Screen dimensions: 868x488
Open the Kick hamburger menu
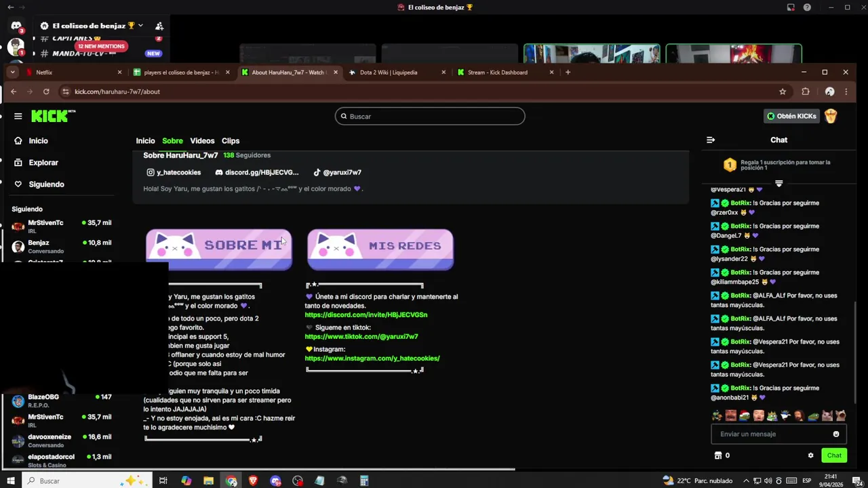(18, 116)
